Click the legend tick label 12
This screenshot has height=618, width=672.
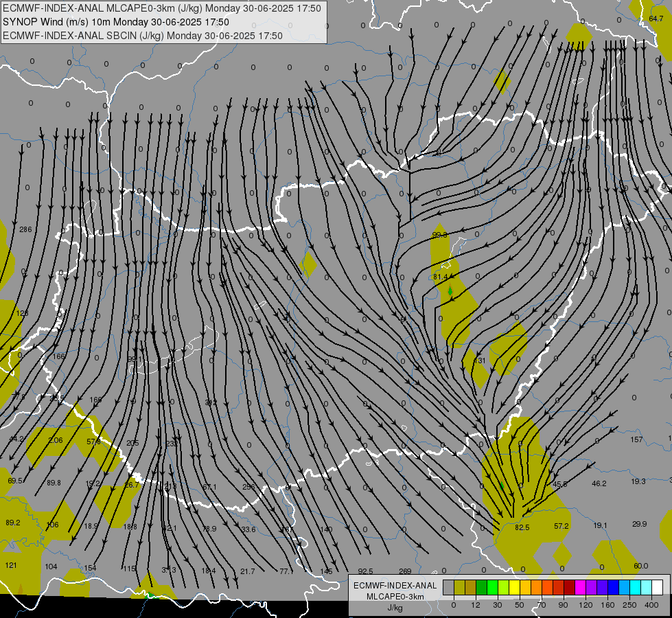[476, 605]
